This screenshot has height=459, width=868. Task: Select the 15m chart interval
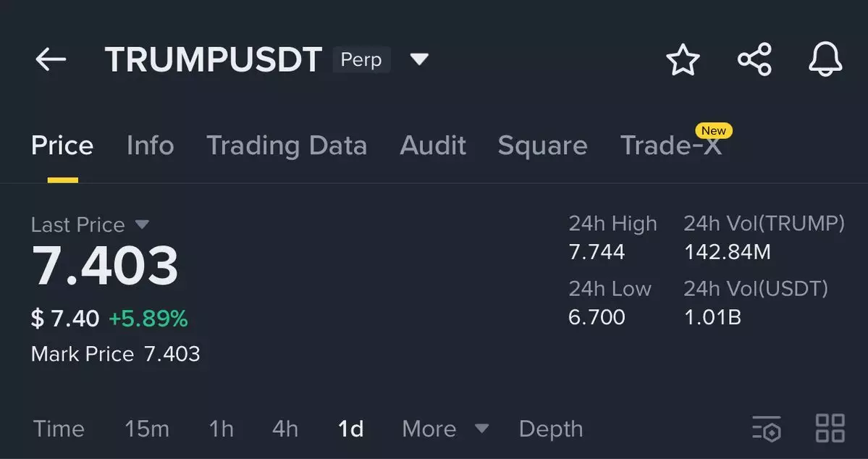147,429
